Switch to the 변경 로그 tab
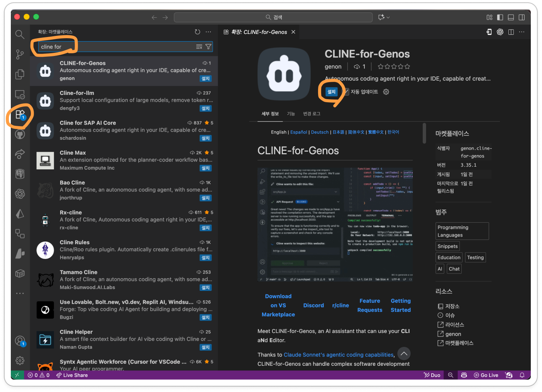The image size is (542, 392). coord(312,114)
